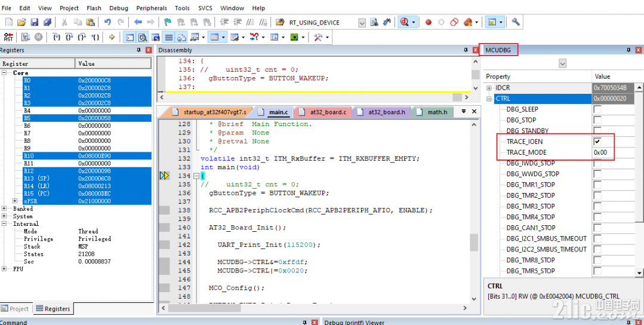Screen dimensions: 644x325
Task: Collapse main function code fold at line 134
Action: 196,176
